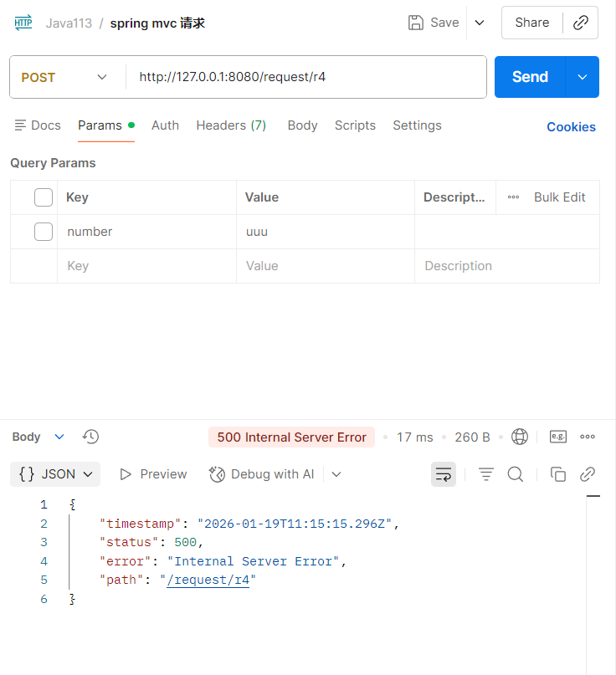The width and height of the screenshot is (616, 675).
Task: Copy response body to clipboard
Action: [x=558, y=474]
